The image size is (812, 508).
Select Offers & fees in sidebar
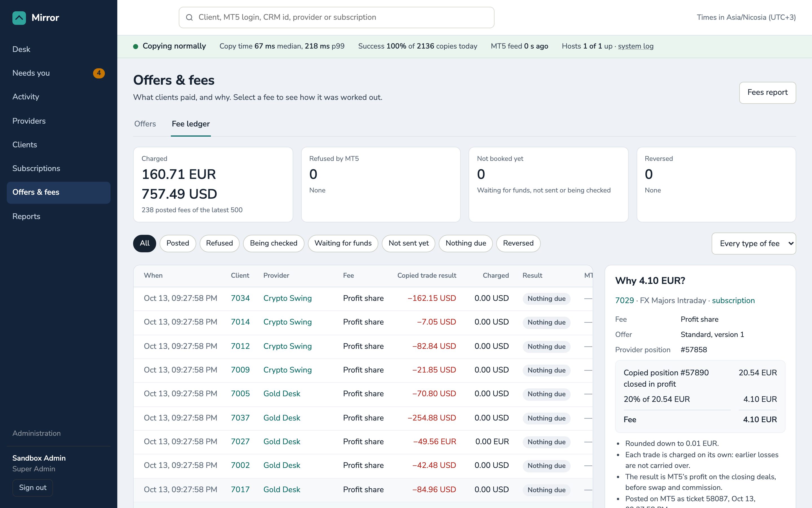tap(58, 192)
